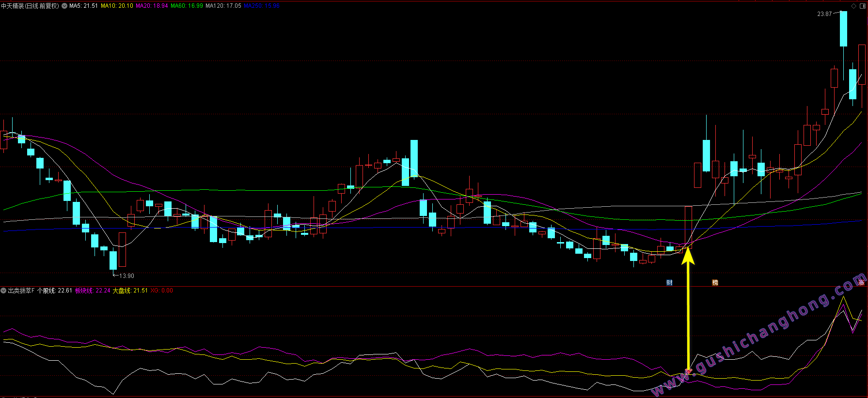Click the 涨 marker at chart's right edge

coord(861,282)
